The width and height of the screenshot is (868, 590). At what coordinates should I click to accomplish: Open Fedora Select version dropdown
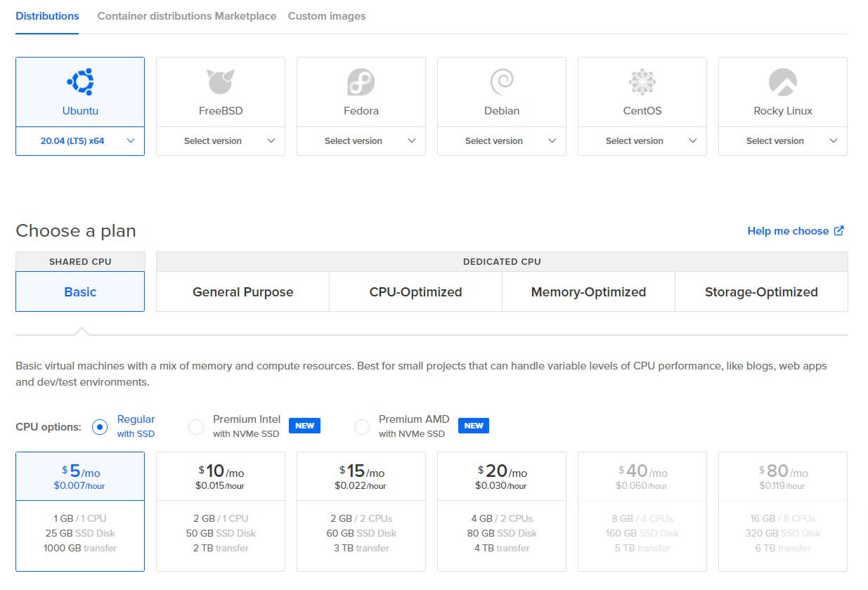(x=361, y=141)
